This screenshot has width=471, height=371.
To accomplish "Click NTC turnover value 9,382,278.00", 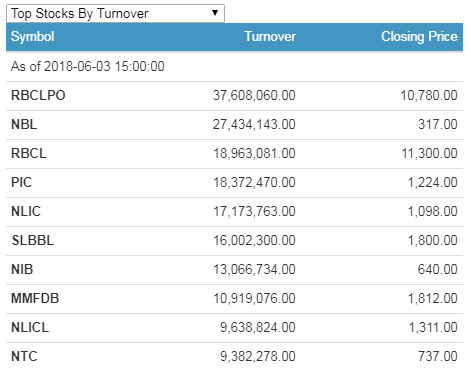I will tap(258, 357).
